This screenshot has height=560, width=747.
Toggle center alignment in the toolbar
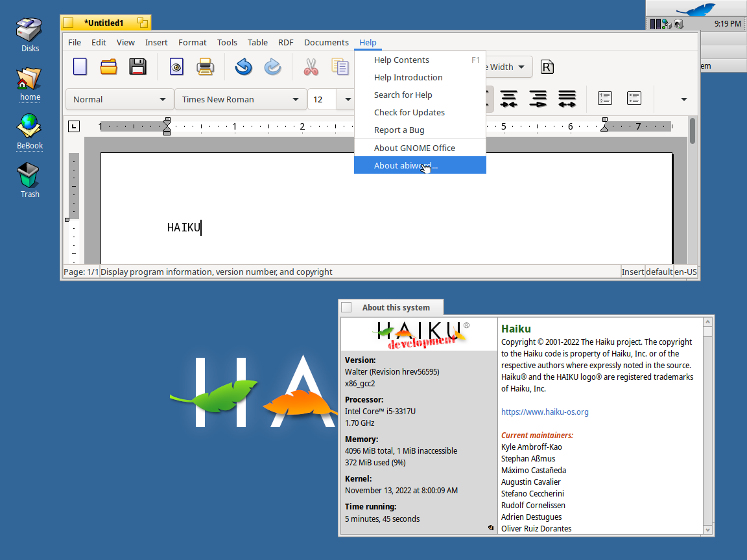point(509,99)
